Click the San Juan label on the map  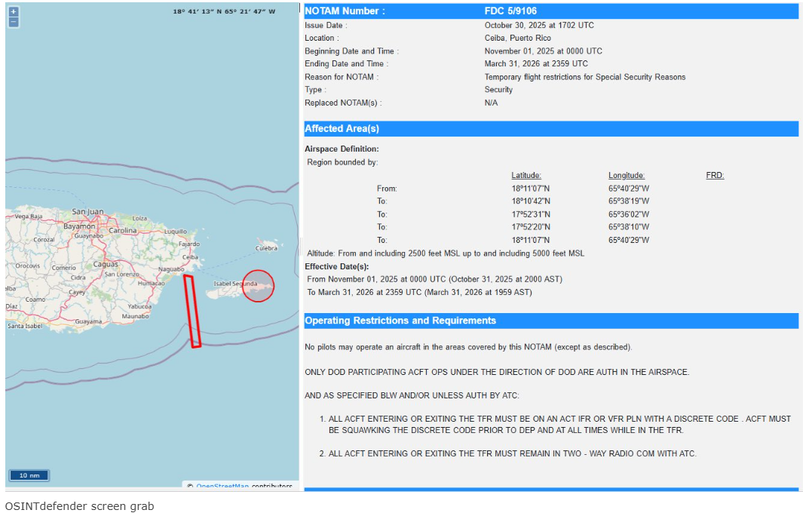[x=87, y=212]
